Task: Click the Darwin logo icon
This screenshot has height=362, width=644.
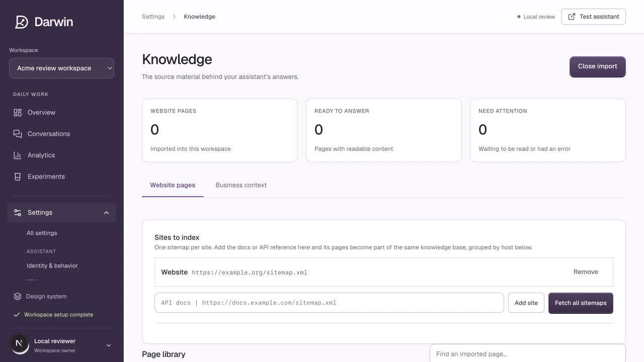Action: (x=21, y=22)
